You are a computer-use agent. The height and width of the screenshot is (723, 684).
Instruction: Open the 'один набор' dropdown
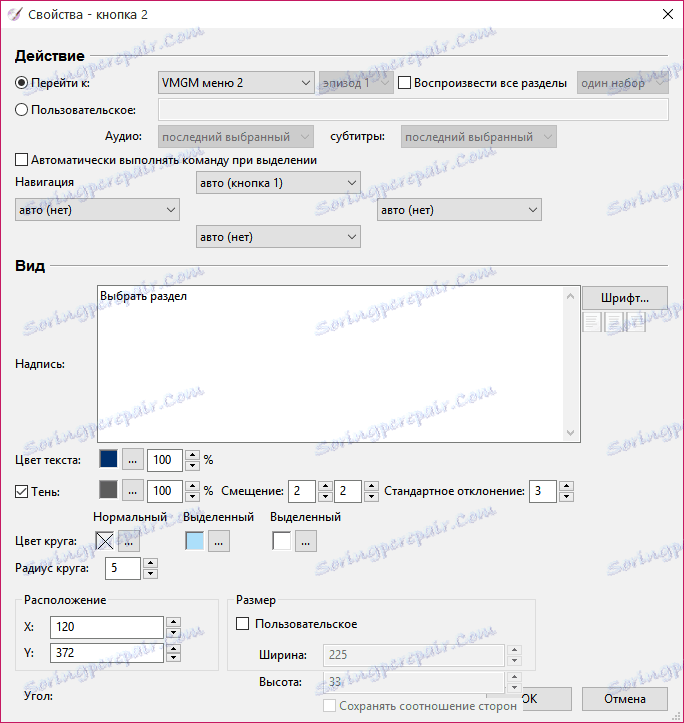622,83
